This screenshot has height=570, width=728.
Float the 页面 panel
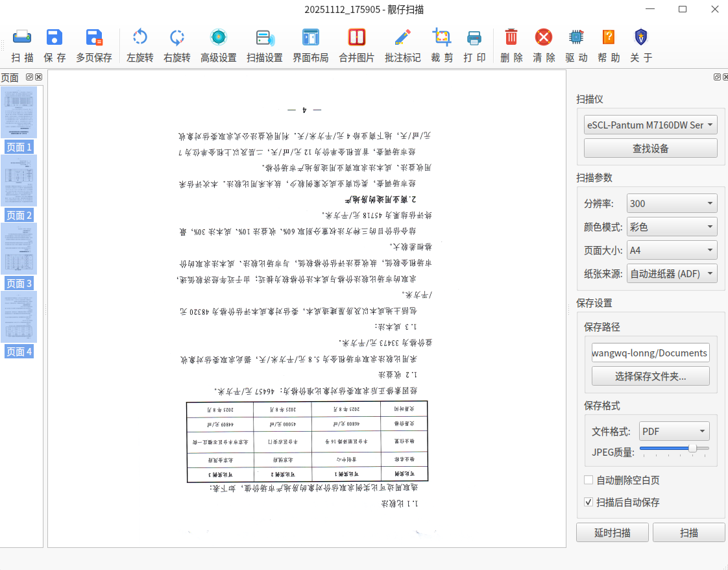coord(29,77)
